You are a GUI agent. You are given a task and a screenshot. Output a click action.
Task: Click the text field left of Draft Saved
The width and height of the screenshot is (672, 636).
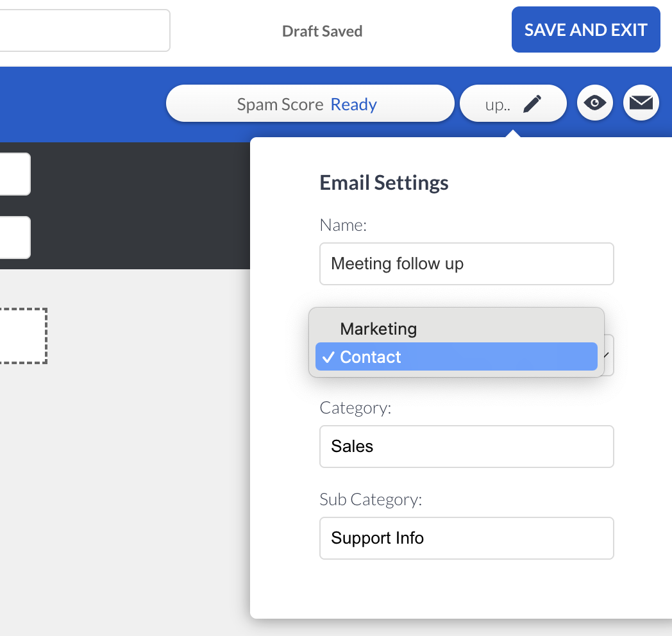pos(83,30)
